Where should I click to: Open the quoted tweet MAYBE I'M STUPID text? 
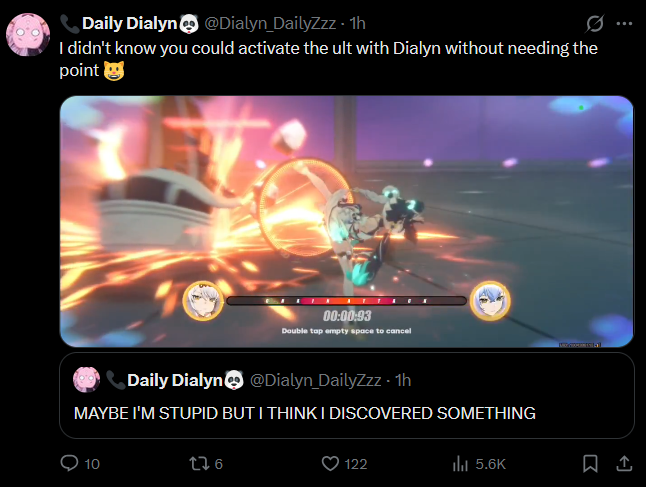304,413
